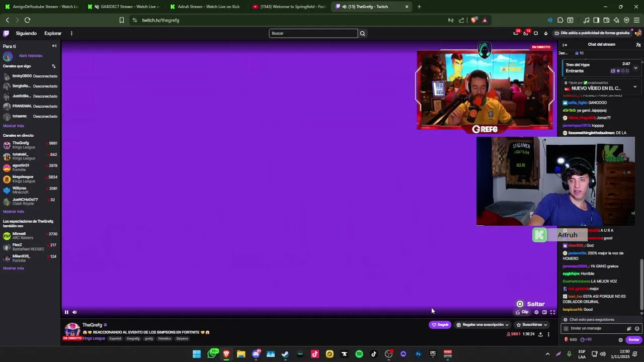
Task: Open Abrir historias in sidebar
Action: pyautogui.click(x=31, y=56)
